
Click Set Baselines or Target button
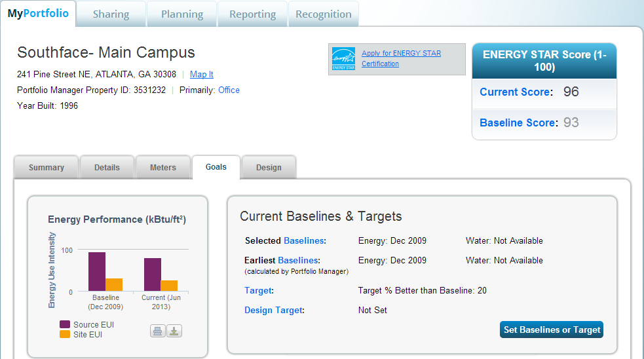tap(552, 330)
